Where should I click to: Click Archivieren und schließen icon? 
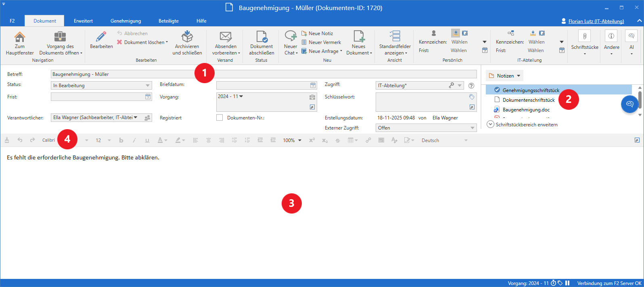click(x=187, y=37)
